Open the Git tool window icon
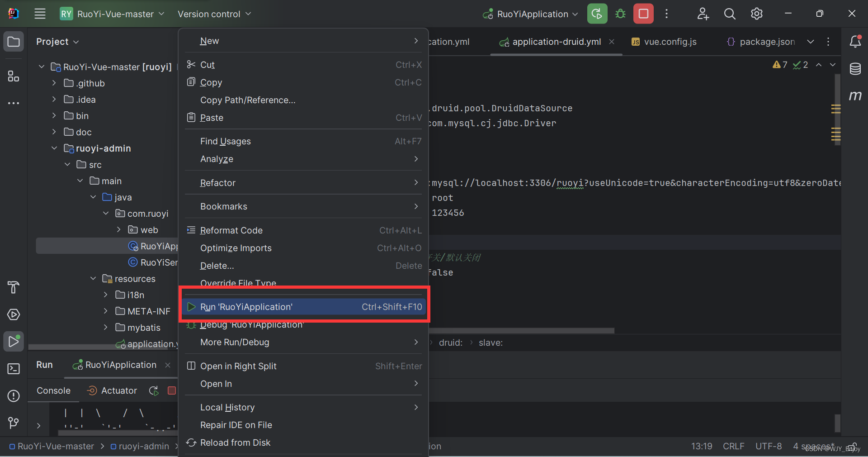The height and width of the screenshot is (457, 868). pyautogui.click(x=14, y=423)
